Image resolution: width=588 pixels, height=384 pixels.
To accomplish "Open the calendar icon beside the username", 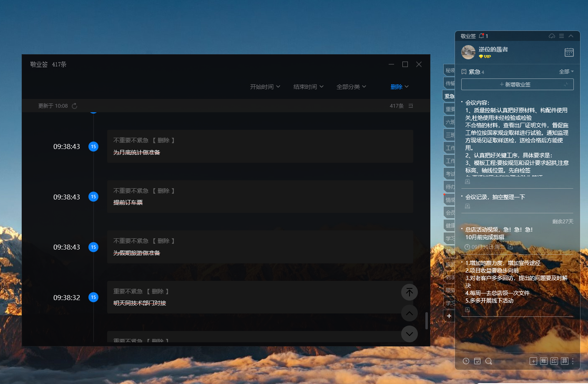I will [569, 52].
